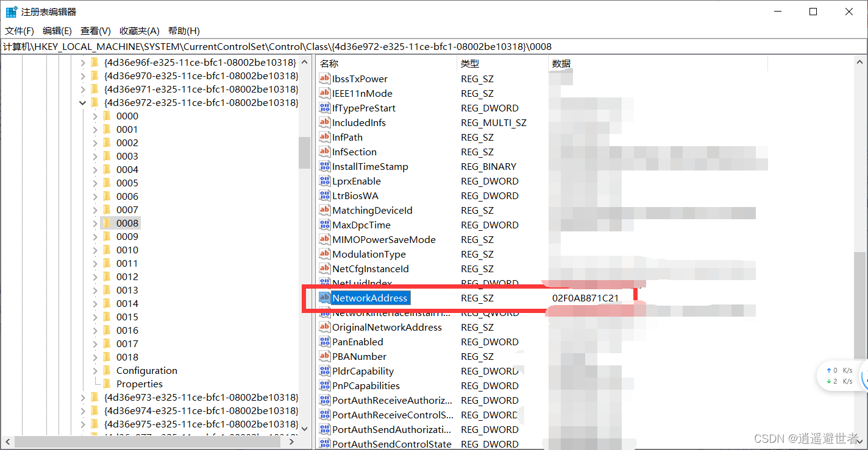Click the folder icon of Properties key

click(107, 384)
